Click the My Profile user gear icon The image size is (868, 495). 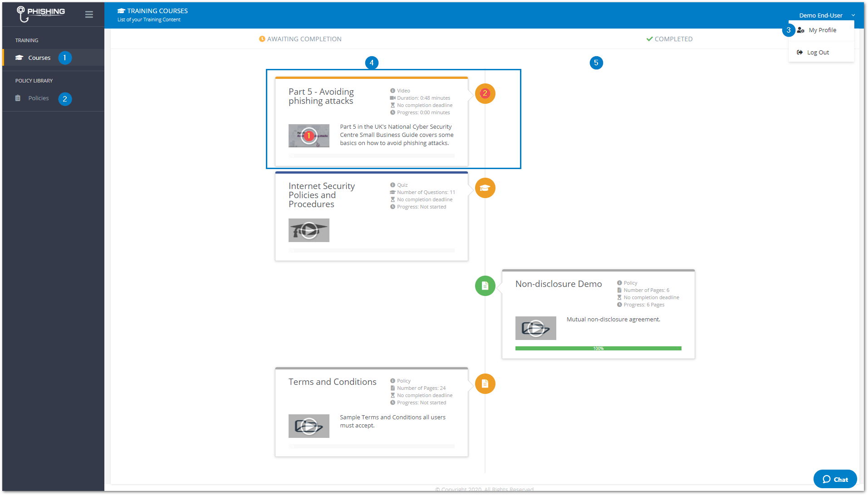pyautogui.click(x=800, y=30)
